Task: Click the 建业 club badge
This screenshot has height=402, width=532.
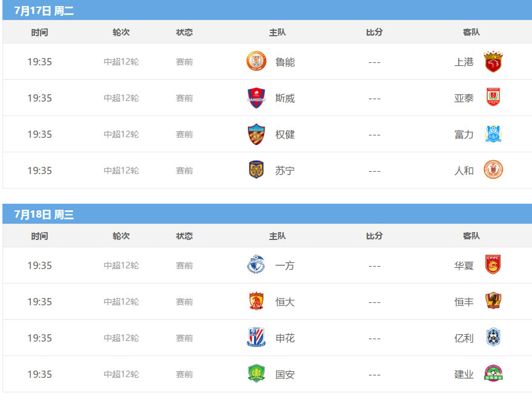Action: point(493,374)
